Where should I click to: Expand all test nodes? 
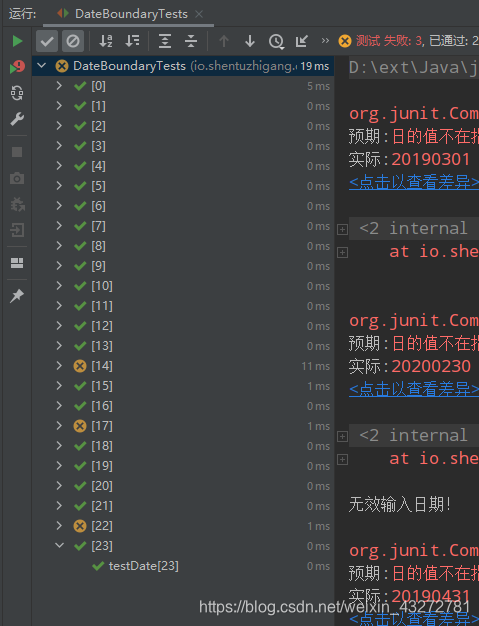point(165,41)
